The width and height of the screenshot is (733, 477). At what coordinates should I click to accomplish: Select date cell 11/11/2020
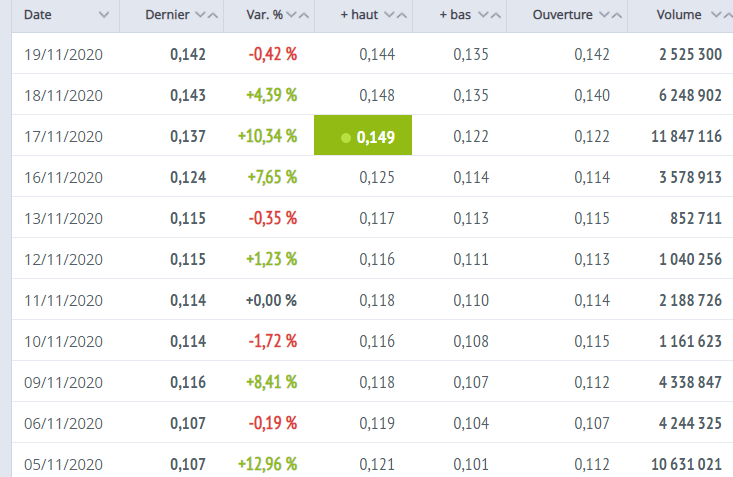tap(64, 301)
